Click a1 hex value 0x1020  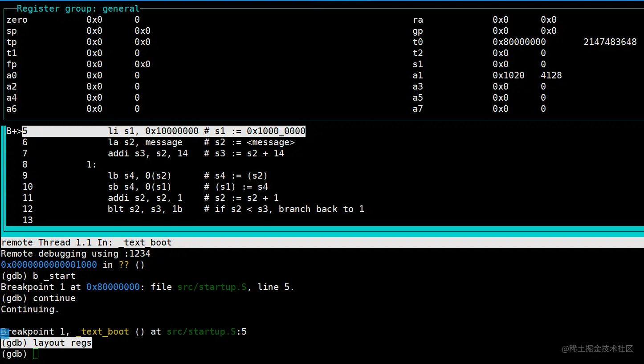pos(509,75)
